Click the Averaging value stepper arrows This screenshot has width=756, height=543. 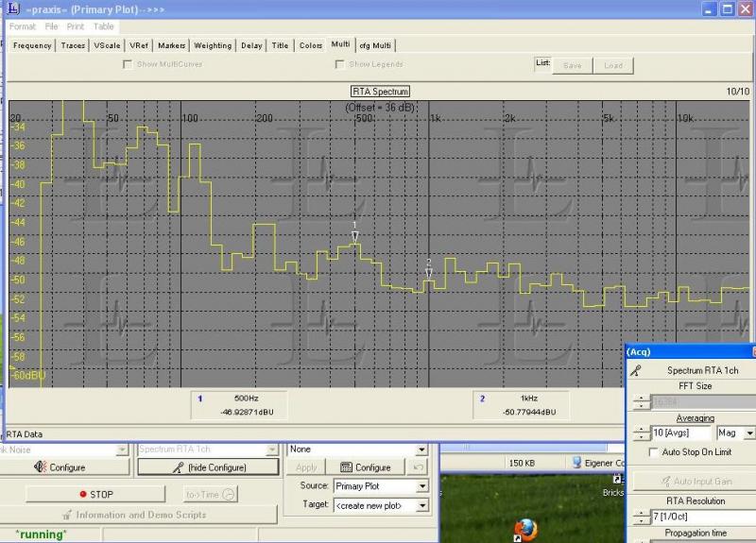[x=642, y=433]
